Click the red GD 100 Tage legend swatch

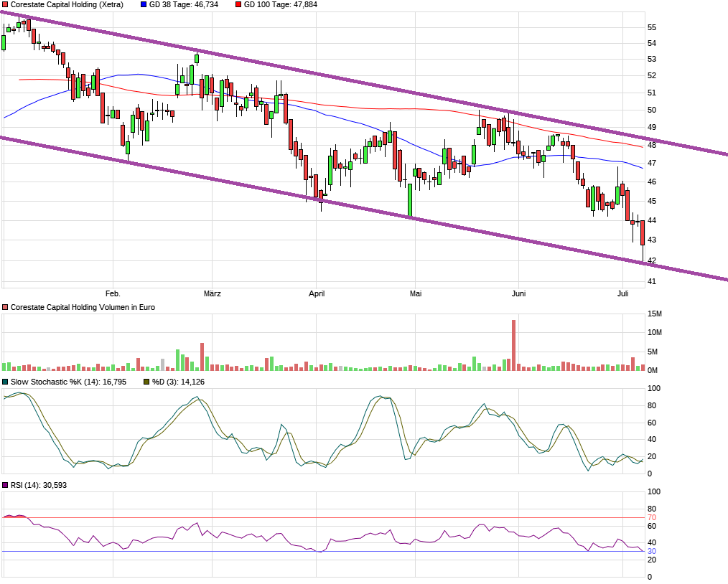click(238, 4)
